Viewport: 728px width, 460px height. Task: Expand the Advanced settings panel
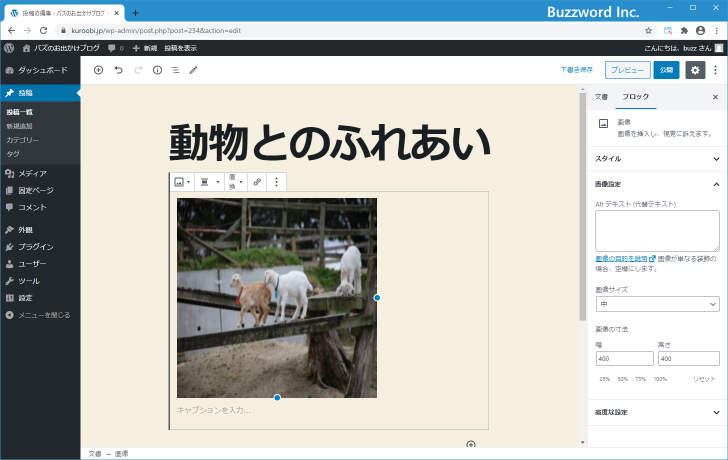click(657, 412)
